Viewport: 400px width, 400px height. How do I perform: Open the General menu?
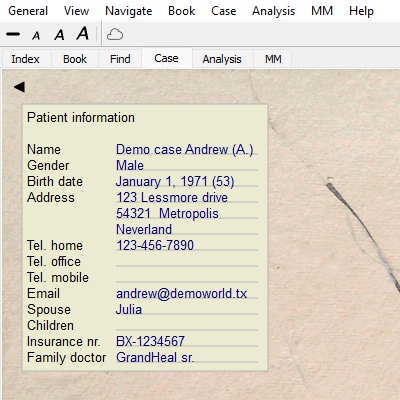click(28, 11)
